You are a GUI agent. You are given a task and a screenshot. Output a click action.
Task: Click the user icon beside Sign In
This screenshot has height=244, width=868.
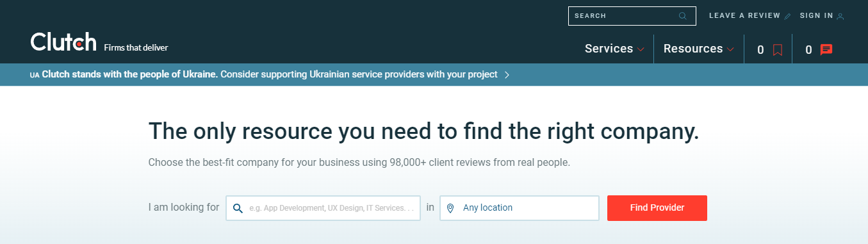tap(840, 16)
